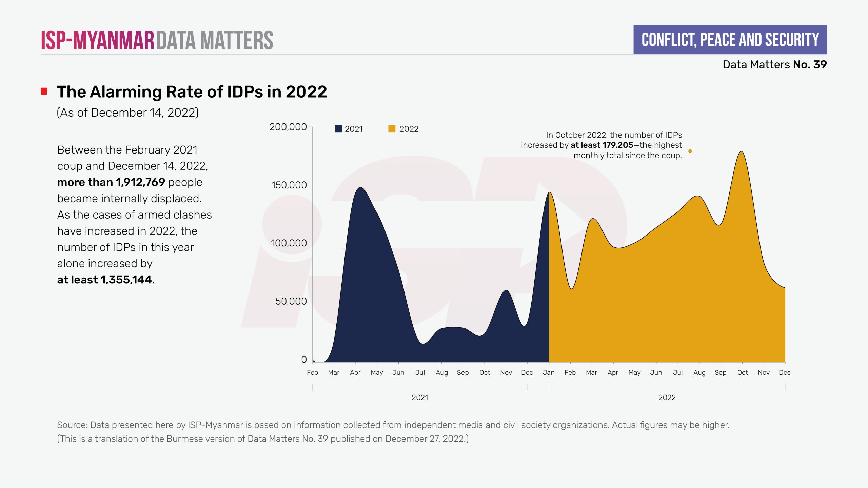Click the 'at least 179,205' annotation text
The width and height of the screenshot is (868, 488).
point(602,145)
